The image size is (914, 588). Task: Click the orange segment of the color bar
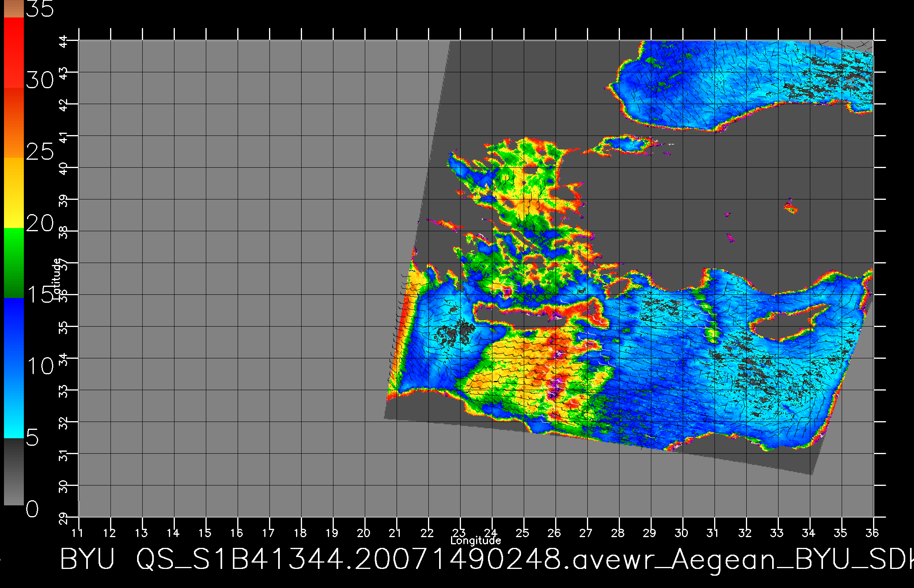click(x=14, y=123)
